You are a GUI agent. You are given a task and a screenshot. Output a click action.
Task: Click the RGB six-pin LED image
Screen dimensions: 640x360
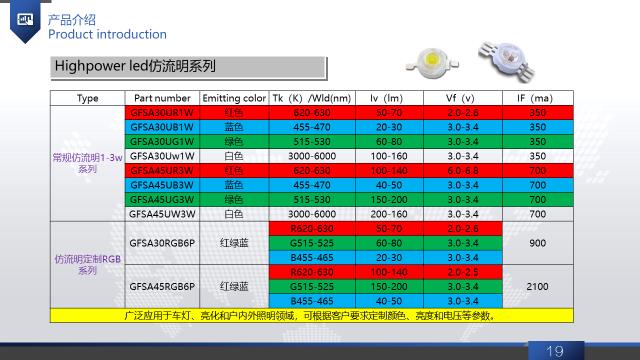click(x=506, y=60)
